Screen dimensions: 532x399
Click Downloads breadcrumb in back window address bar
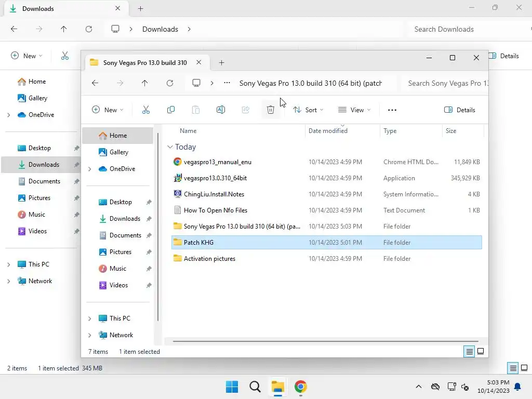pos(160,29)
